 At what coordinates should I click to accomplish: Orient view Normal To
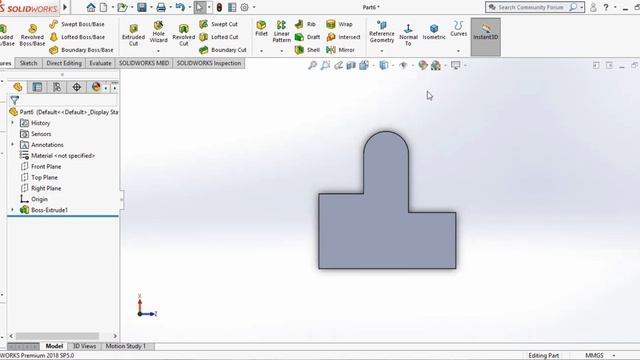coord(408,34)
